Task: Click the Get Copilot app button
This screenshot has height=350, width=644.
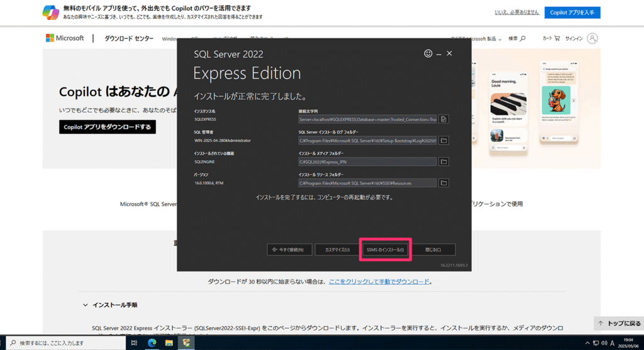Action: [x=572, y=13]
